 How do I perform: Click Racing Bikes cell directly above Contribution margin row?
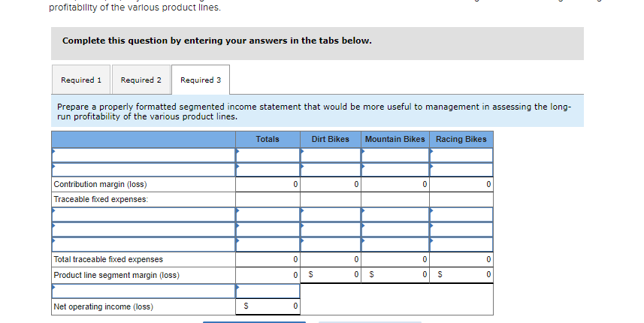461,170
